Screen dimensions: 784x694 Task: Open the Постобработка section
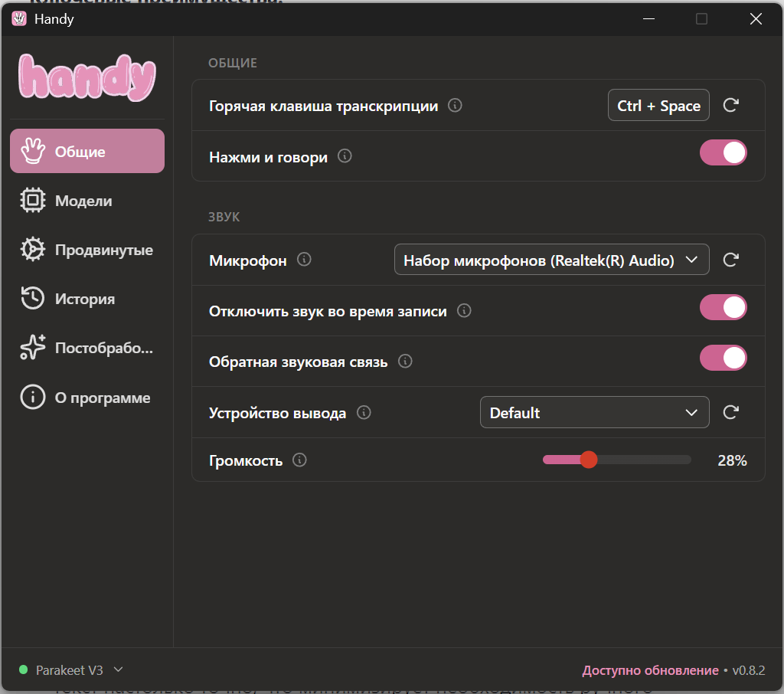(87, 348)
